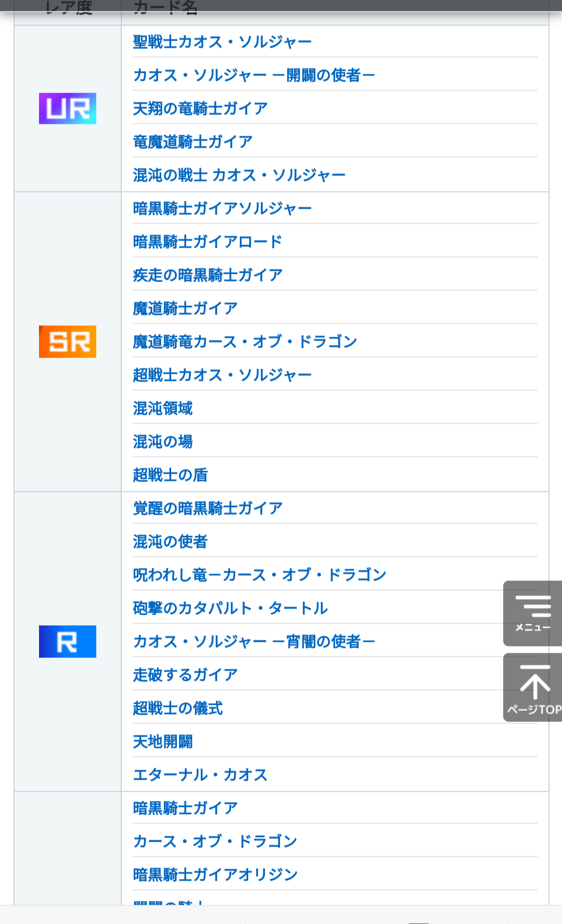Select 暗黒騎士ガイアオリジン card
The height and width of the screenshot is (924, 562).
click(x=215, y=875)
